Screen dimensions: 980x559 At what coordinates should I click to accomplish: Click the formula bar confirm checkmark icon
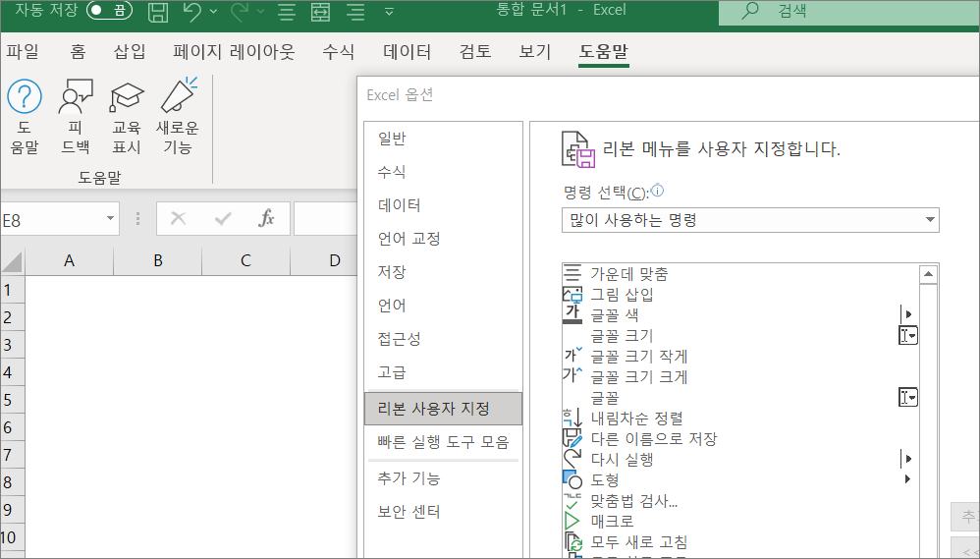[223, 218]
